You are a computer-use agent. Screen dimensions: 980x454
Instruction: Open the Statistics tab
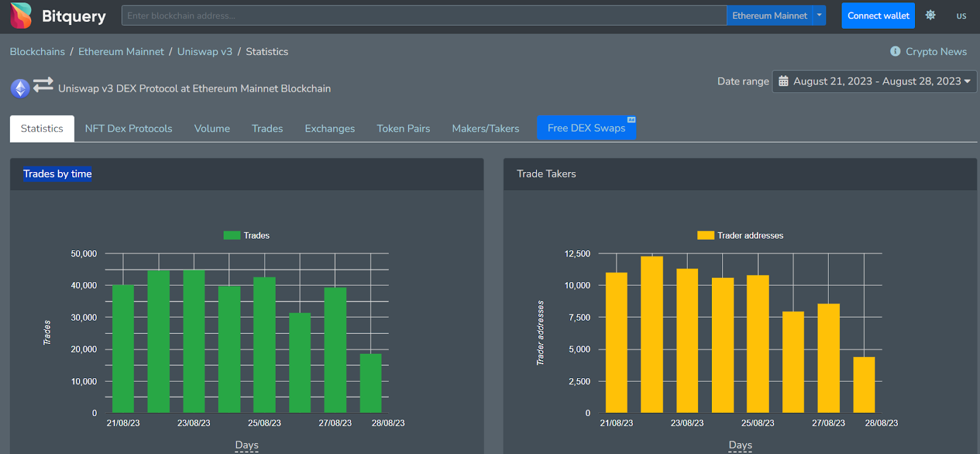[42, 128]
